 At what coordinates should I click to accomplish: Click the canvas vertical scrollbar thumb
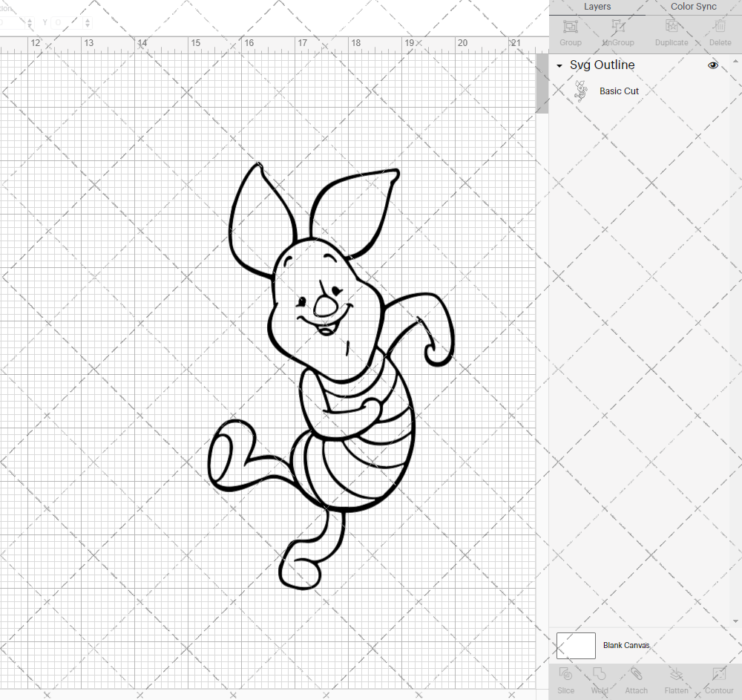(x=542, y=83)
